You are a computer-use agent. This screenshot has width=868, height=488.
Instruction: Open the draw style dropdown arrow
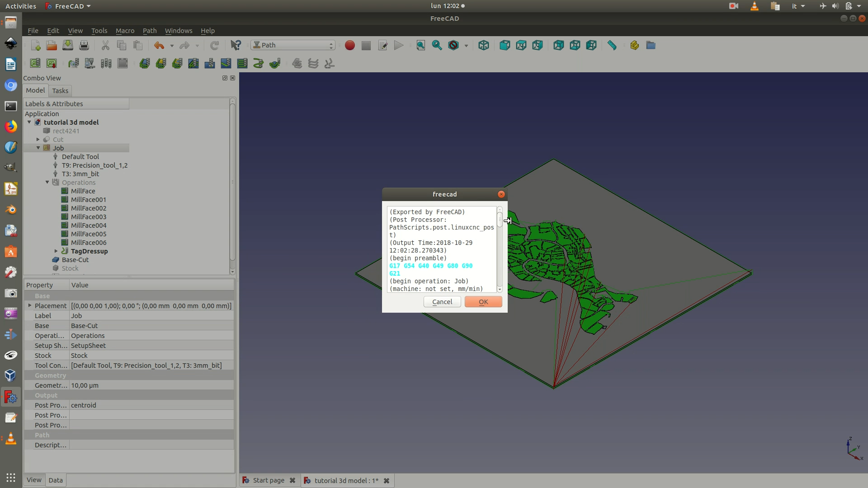466,46
